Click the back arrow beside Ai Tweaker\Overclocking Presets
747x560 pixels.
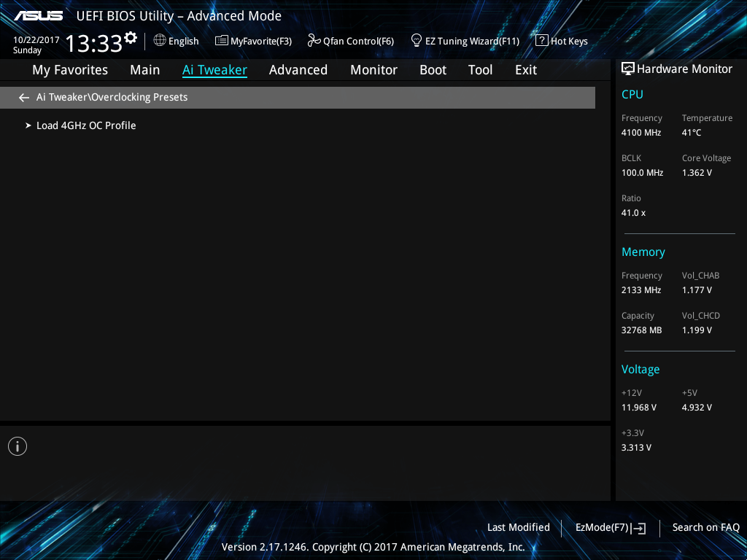point(24,98)
